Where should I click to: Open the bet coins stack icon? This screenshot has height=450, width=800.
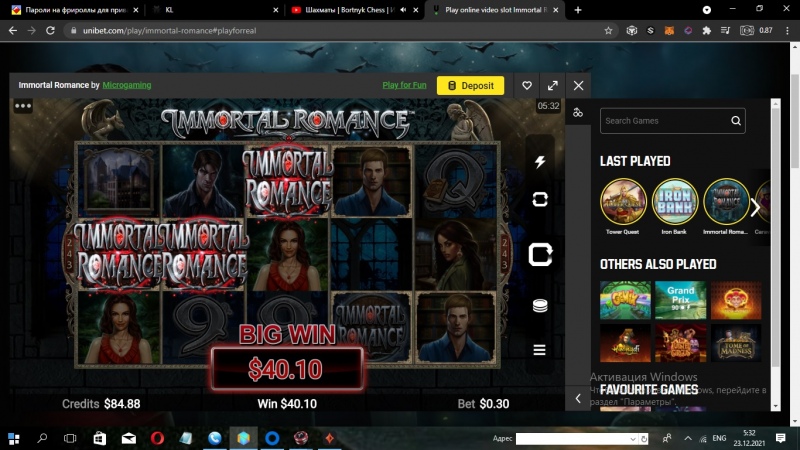click(540, 306)
